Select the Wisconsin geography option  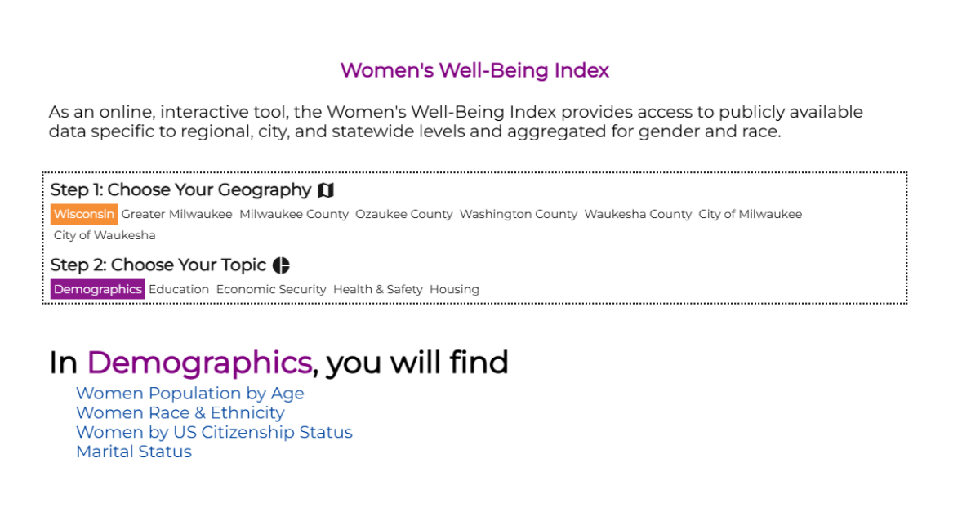tap(84, 215)
